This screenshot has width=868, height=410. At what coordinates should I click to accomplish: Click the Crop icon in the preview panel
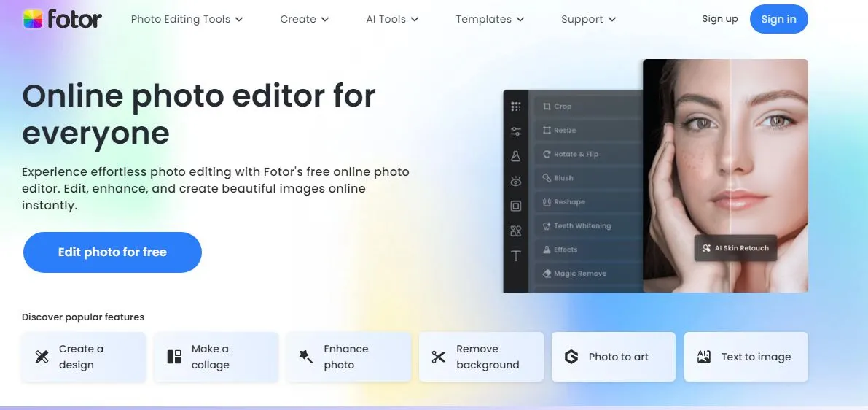coord(547,107)
